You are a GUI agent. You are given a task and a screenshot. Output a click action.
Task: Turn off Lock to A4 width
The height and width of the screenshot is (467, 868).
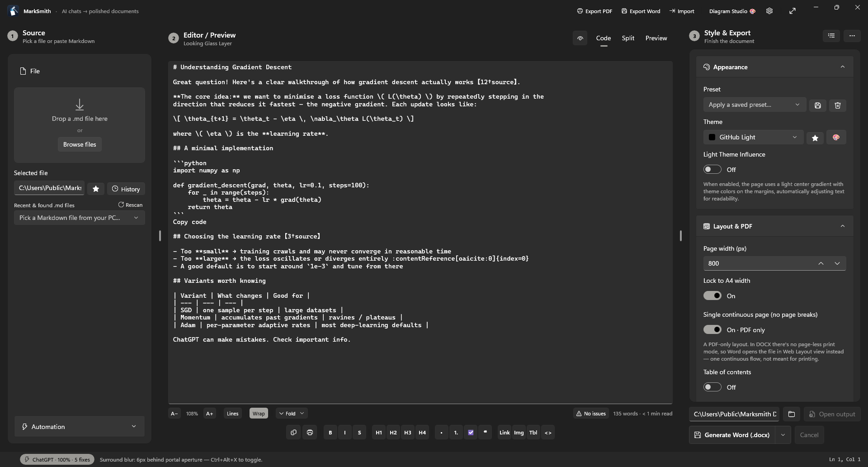click(712, 295)
